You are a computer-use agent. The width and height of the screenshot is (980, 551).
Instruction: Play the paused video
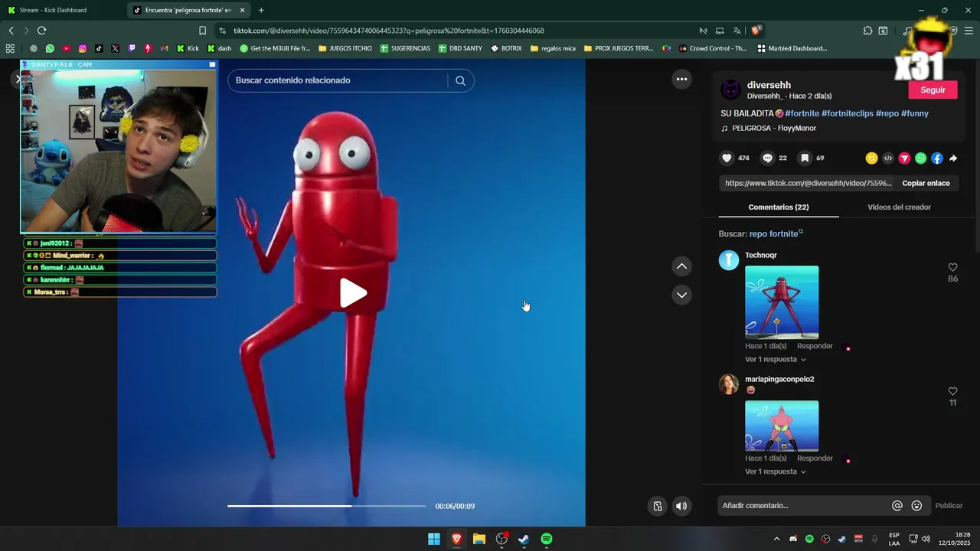tap(353, 293)
